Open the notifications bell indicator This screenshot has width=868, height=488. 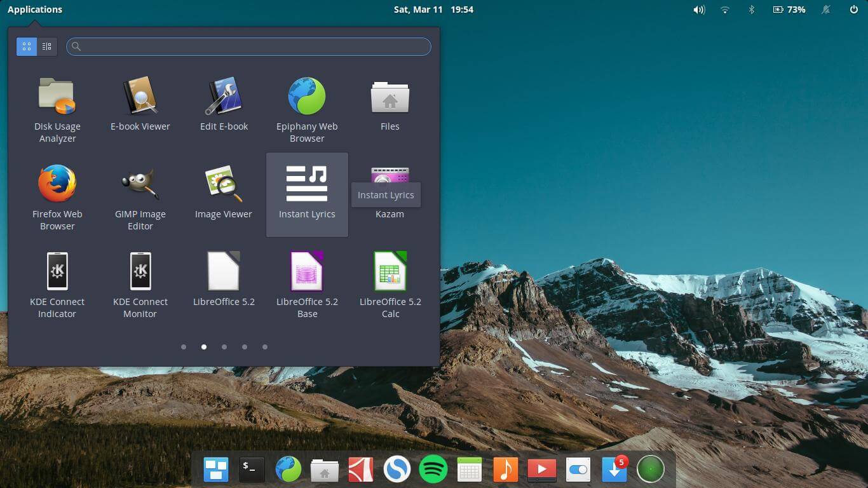827,10
